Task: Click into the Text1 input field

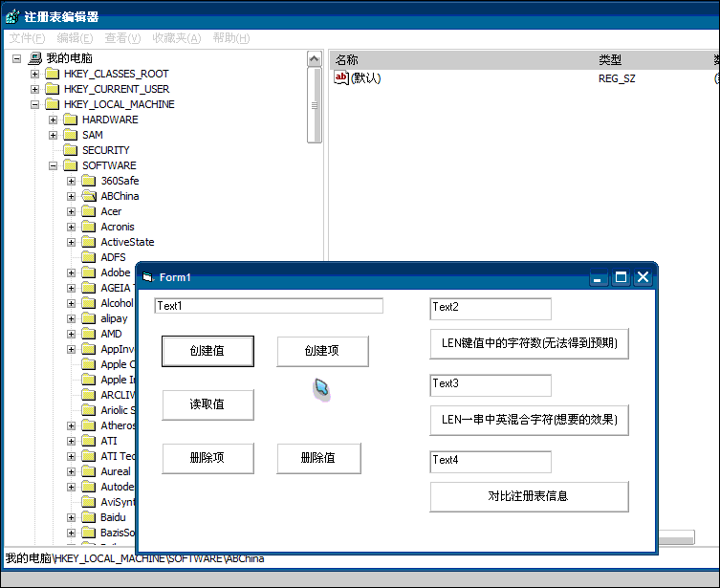Action: 269,306
